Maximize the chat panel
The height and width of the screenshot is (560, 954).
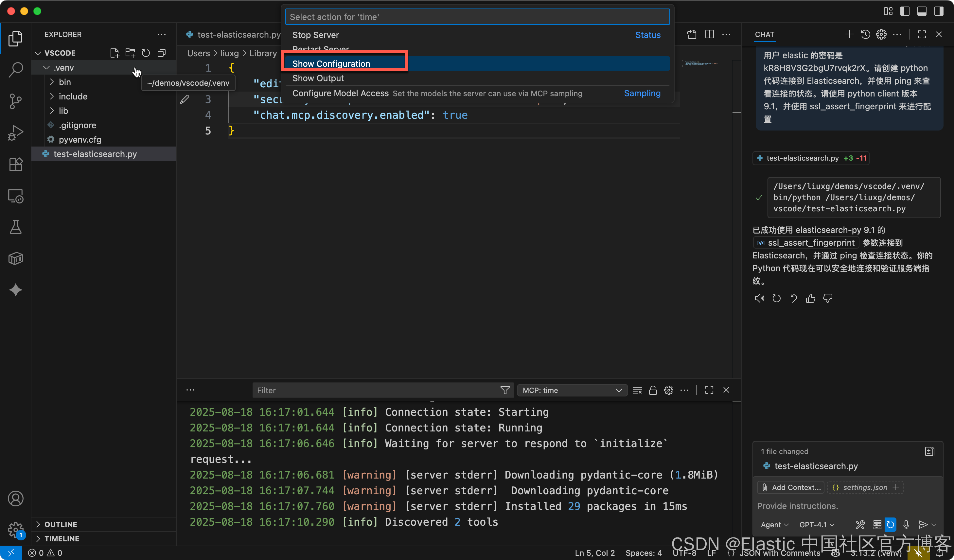[x=922, y=34]
